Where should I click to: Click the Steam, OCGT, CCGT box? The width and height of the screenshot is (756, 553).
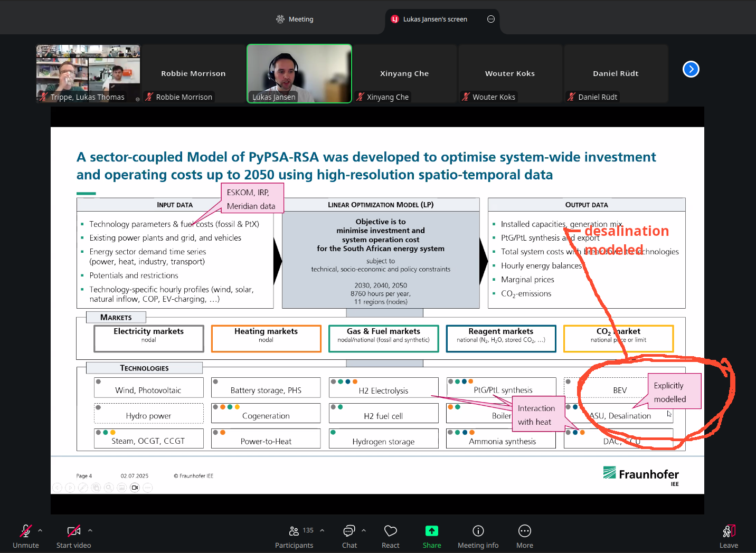[149, 438]
